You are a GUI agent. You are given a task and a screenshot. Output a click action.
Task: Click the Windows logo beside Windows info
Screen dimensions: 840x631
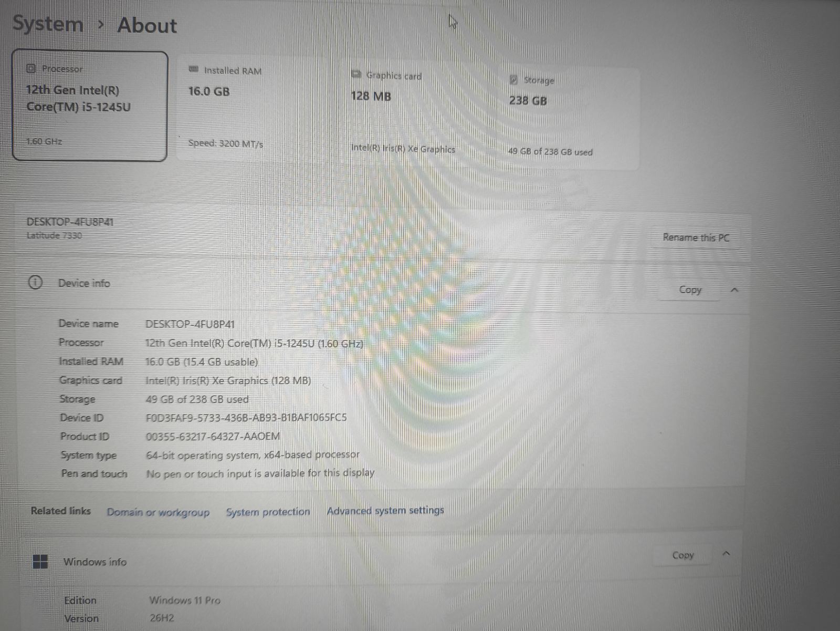[x=40, y=562]
